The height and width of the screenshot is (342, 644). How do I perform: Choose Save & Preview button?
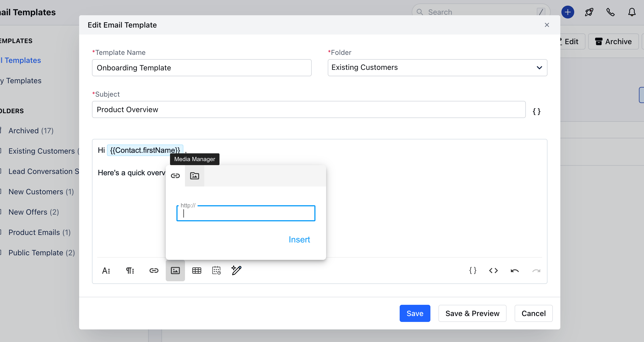472,313
